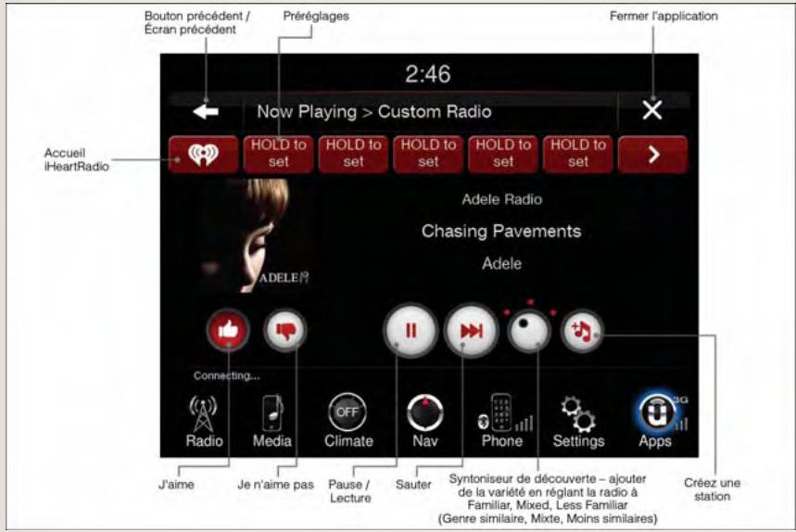Adjust the discovery tuner knob
Screen dimensions: 796x532
(529, 331)
